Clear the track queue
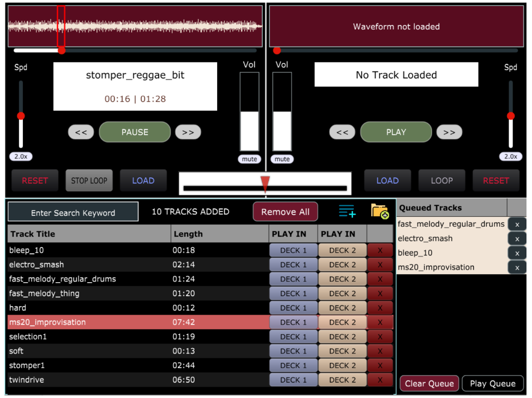The image size is (532, 398). [429, 384]
